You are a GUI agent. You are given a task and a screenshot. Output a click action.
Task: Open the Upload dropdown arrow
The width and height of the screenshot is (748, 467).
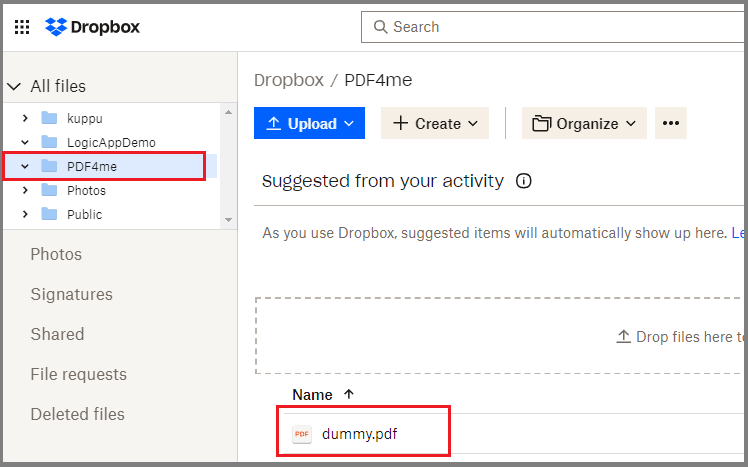pos(349,124)
